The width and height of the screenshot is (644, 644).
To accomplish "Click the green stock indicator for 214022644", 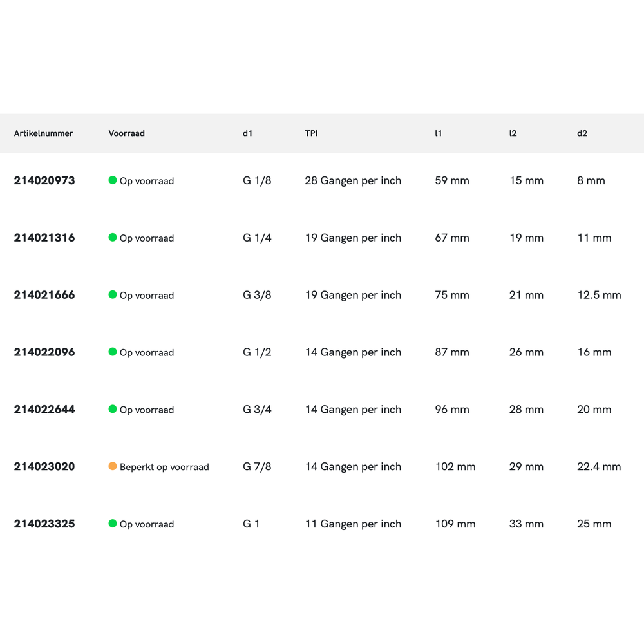I will 113,409.
